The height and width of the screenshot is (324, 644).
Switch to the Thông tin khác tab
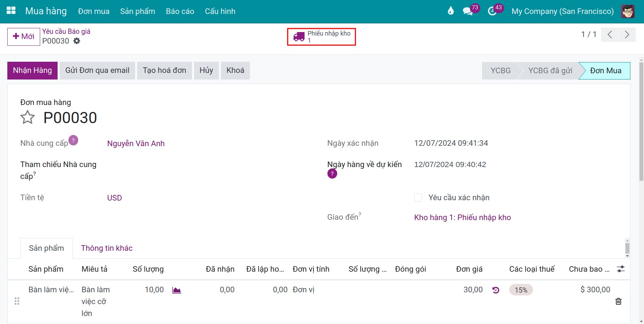[x=107, y=248]
